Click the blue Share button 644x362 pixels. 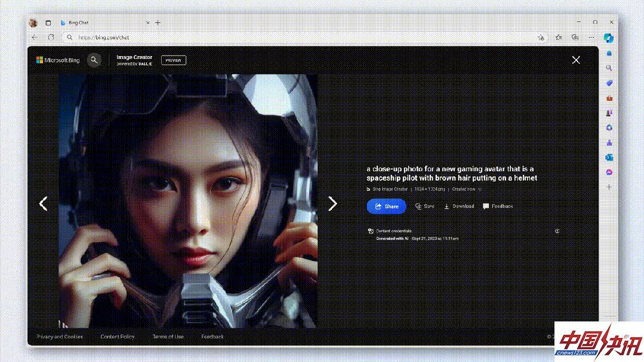click(x=387, y=206)
